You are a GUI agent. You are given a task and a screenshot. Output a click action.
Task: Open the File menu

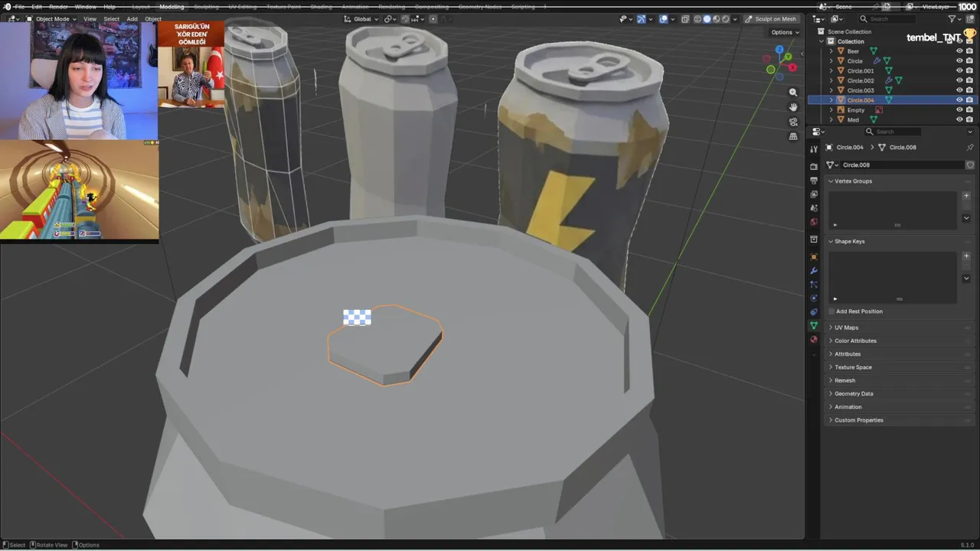click(x=20, y=7)
